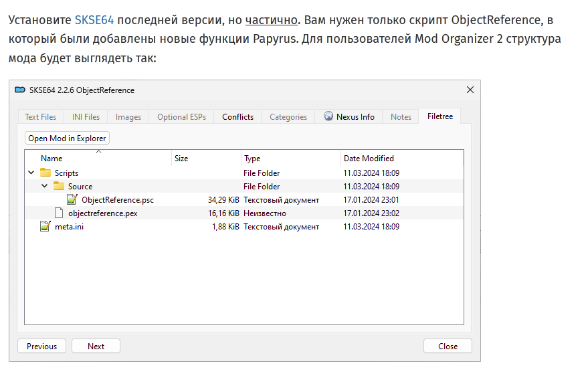Screen dimensions: 588x382
Task: Select the Scripts folder row
Action: (244, 173)
